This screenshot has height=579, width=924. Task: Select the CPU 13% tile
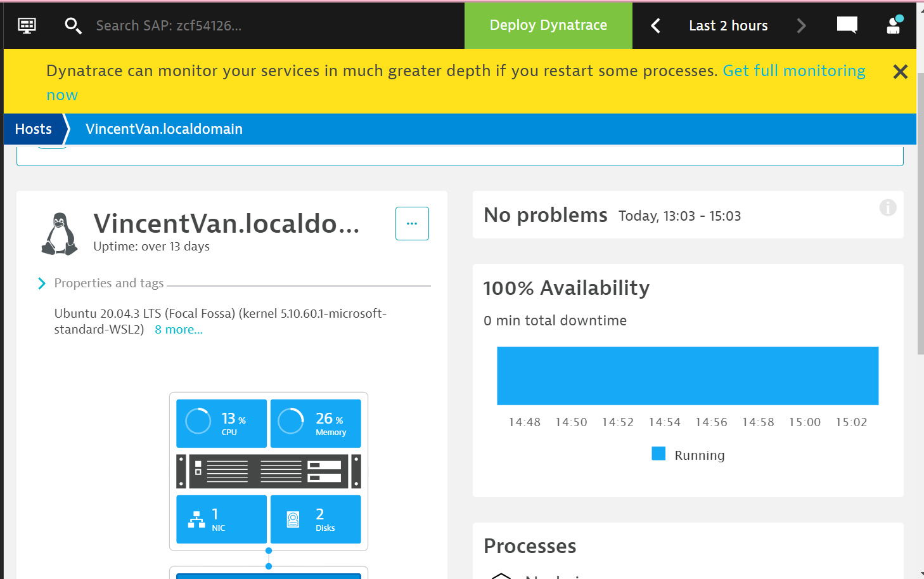(x=221, y=423)
